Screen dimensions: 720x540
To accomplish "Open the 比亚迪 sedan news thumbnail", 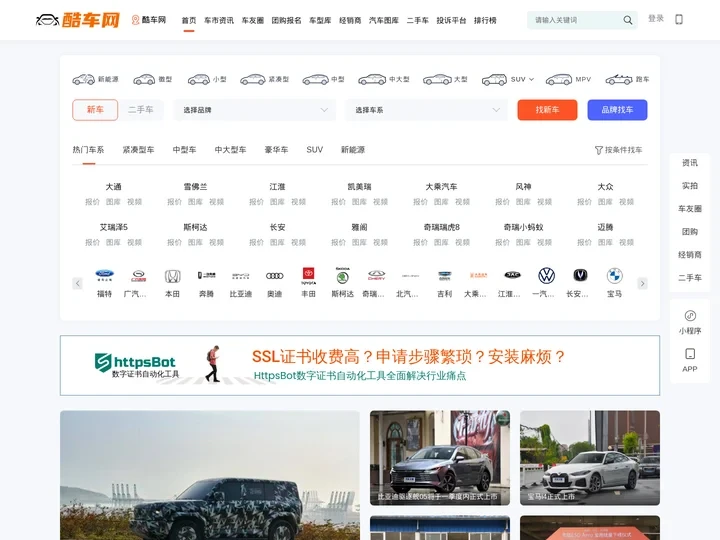I will point(440,458).
